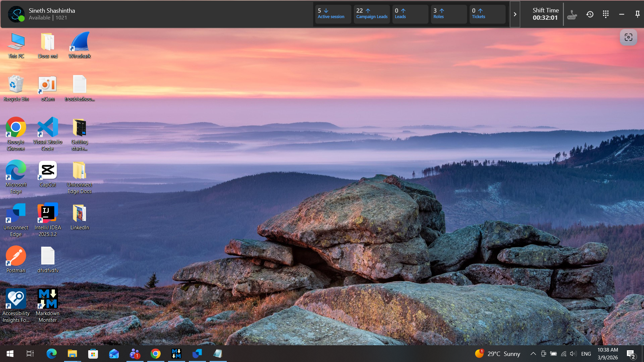The image size is (644, 362).
Task: Click the Available status text
Action: (x=39, y=18)
